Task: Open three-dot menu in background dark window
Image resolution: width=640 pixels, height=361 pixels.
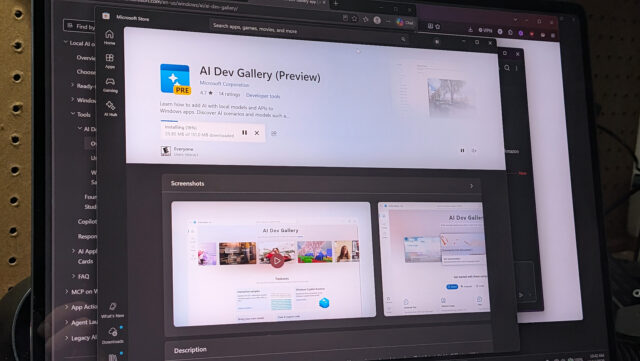Action: point(517,68)
